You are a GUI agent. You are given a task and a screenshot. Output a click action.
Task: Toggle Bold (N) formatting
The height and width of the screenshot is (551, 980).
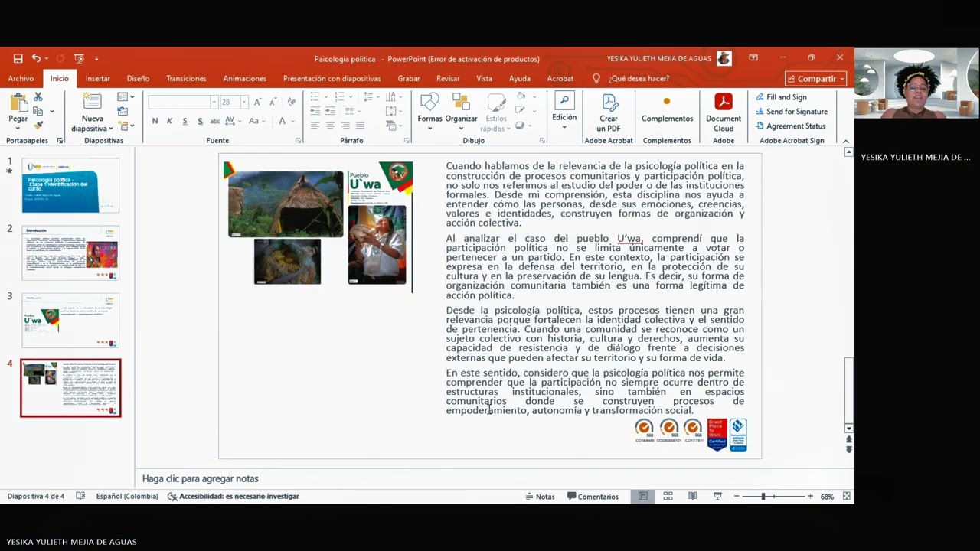[x=155, y=121]
